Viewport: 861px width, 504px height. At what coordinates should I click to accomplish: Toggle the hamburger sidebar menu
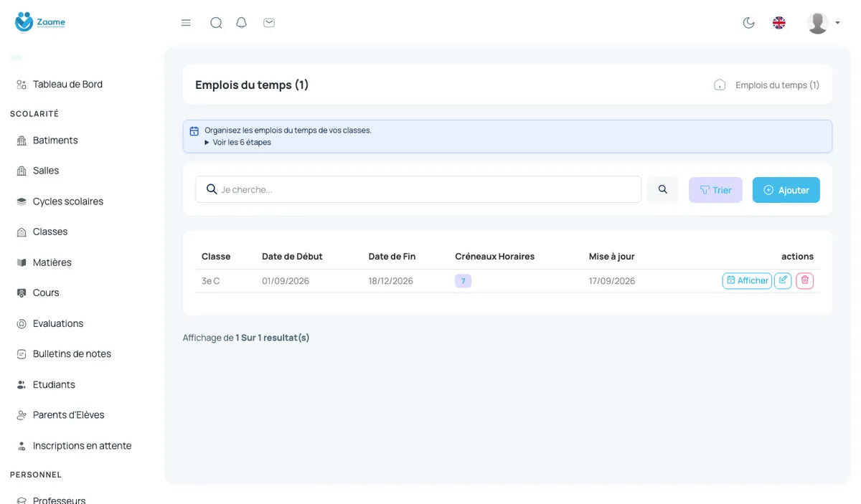186,23
